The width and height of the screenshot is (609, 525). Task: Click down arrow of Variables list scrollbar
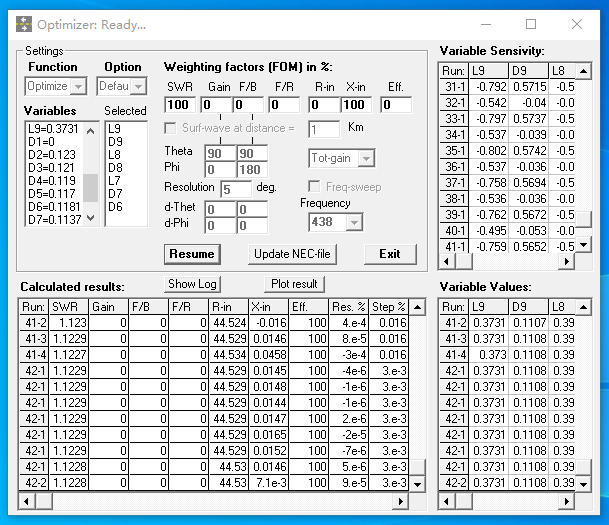point(90,218)
